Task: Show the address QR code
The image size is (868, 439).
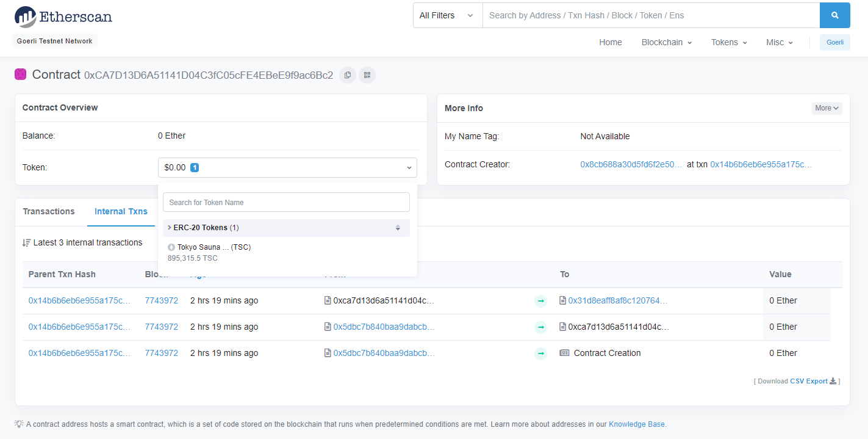Action: tap(367, 75)
